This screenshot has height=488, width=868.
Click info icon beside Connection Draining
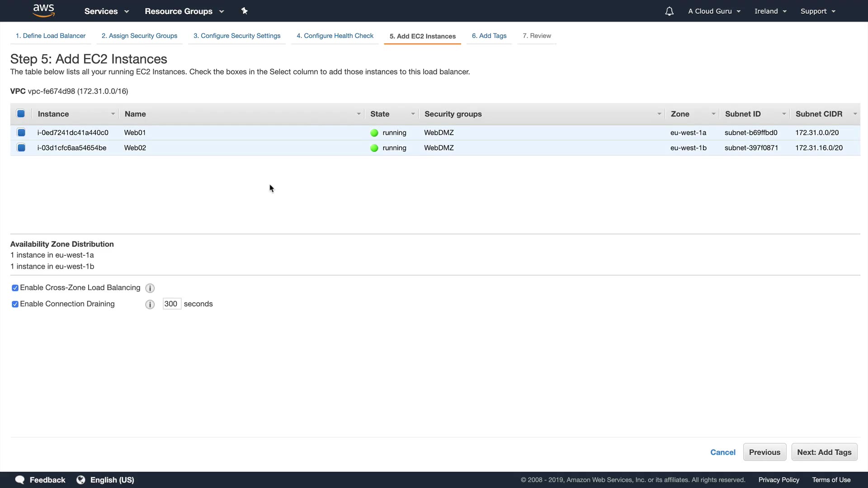(x=150, y=305)
